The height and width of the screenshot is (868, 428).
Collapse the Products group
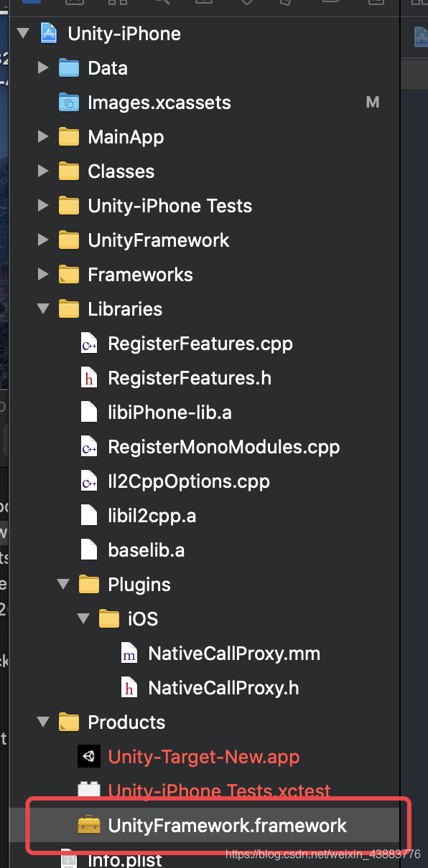[43, 722]
